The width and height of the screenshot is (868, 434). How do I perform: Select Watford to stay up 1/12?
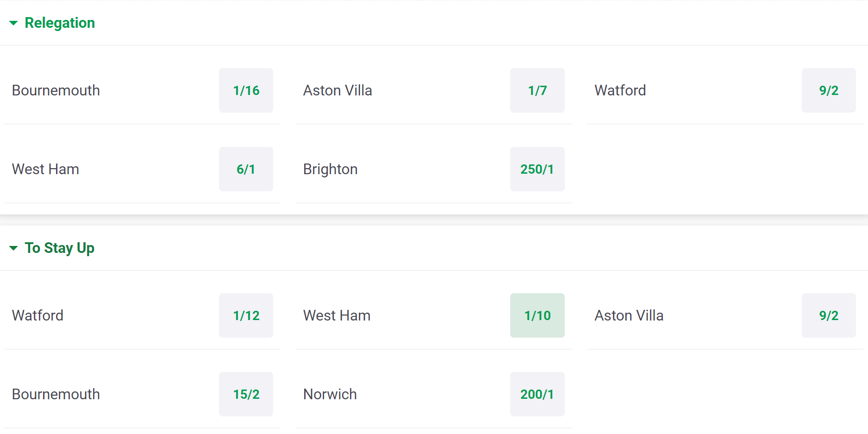tap(246, 315)
